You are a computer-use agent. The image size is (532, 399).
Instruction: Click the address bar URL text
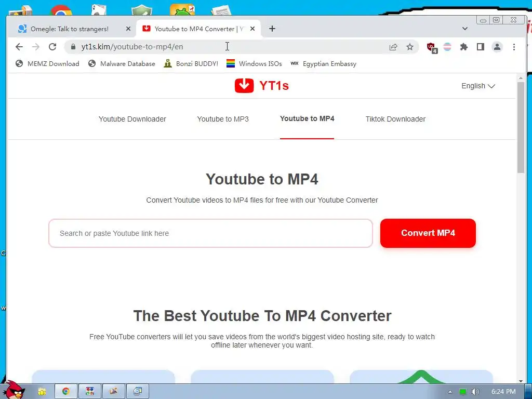pyautogui.click(x=132, y=47)
